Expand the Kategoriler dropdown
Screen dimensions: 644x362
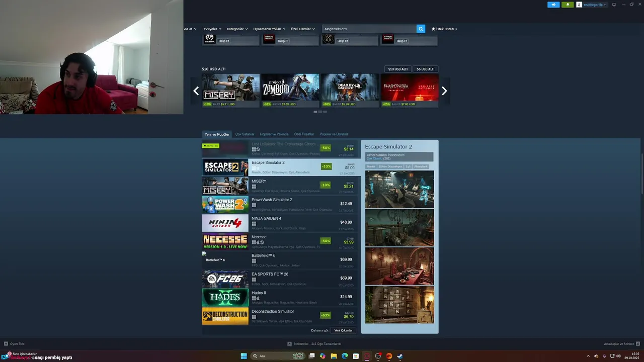(x=237, y=29)
